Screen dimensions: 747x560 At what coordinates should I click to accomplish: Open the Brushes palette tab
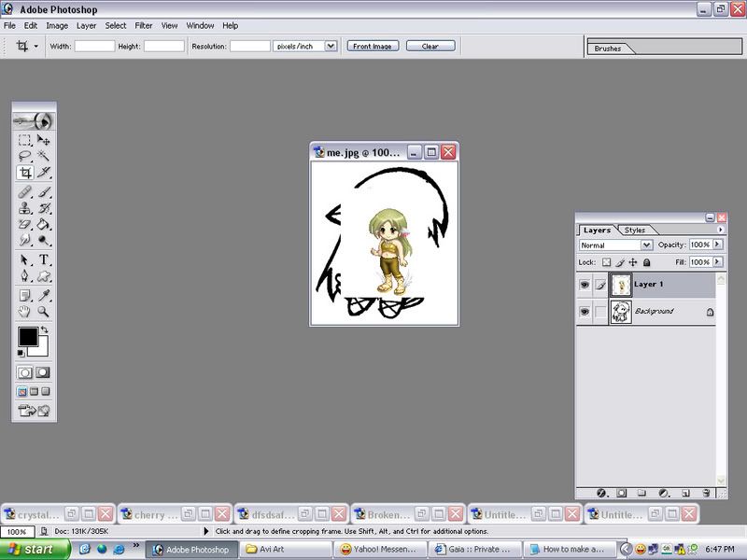pyautogui.click(x=608, y=49)
